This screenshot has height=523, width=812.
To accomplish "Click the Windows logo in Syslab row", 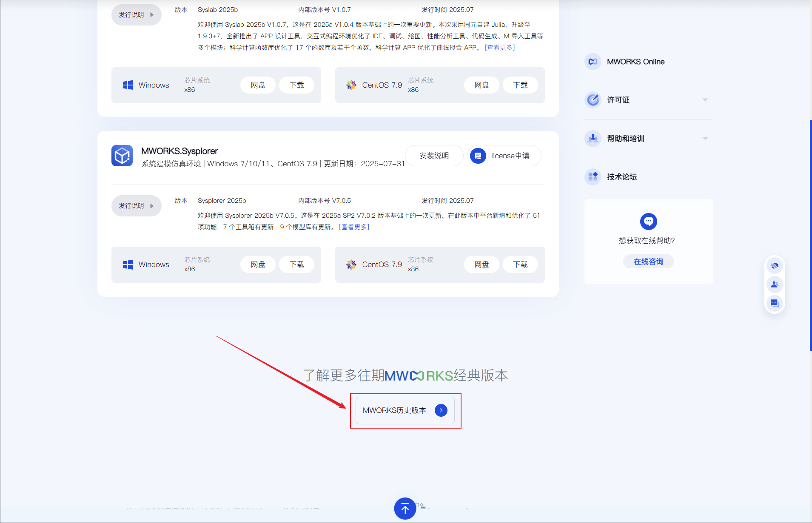I will [128, 85].
